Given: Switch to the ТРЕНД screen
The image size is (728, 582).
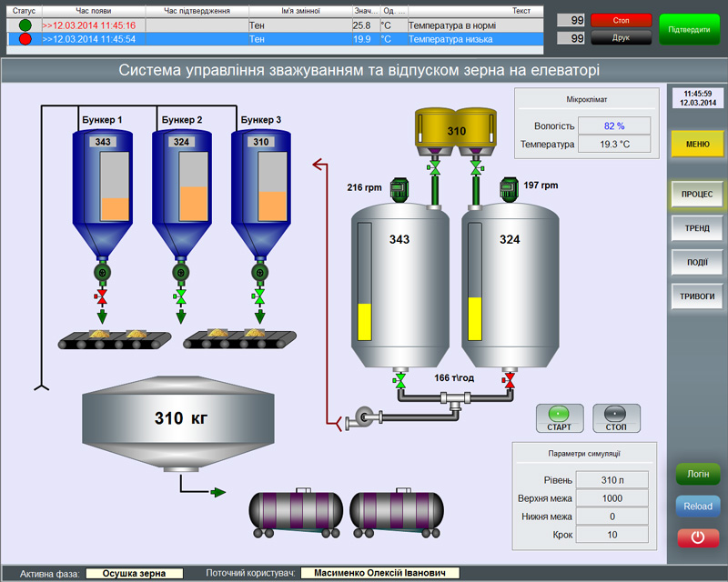Looking at the screenshot, I should tap(697, 228).
